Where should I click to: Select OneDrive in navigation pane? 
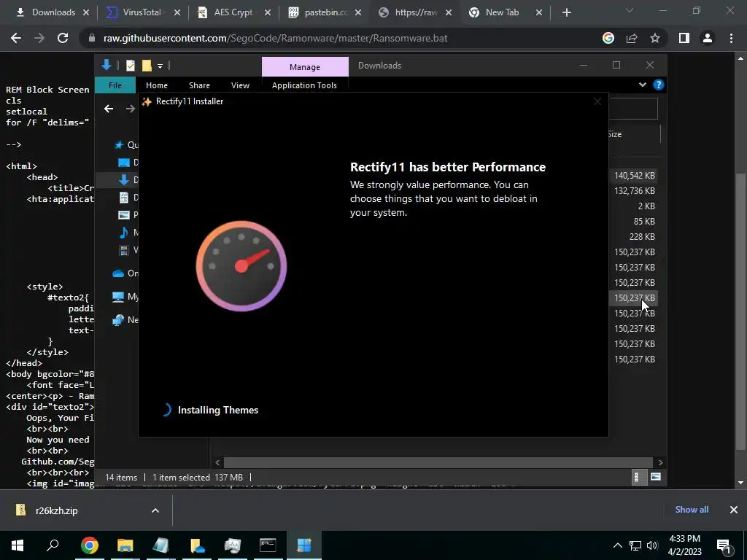(x=125, y=273)
